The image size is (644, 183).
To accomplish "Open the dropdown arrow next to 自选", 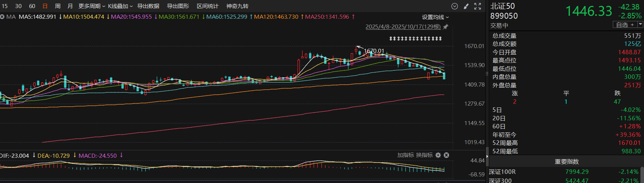I will tap(641, 24).
